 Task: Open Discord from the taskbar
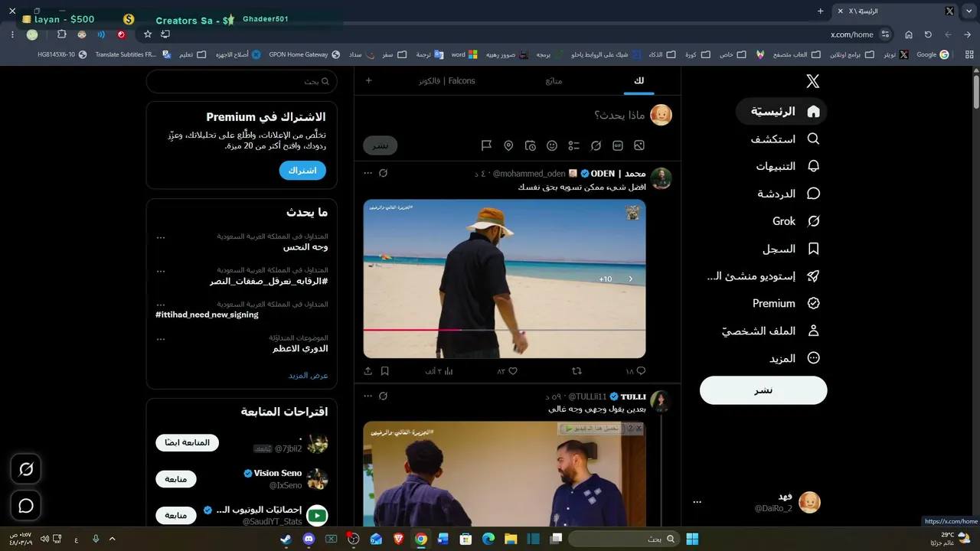coord(309,539)
